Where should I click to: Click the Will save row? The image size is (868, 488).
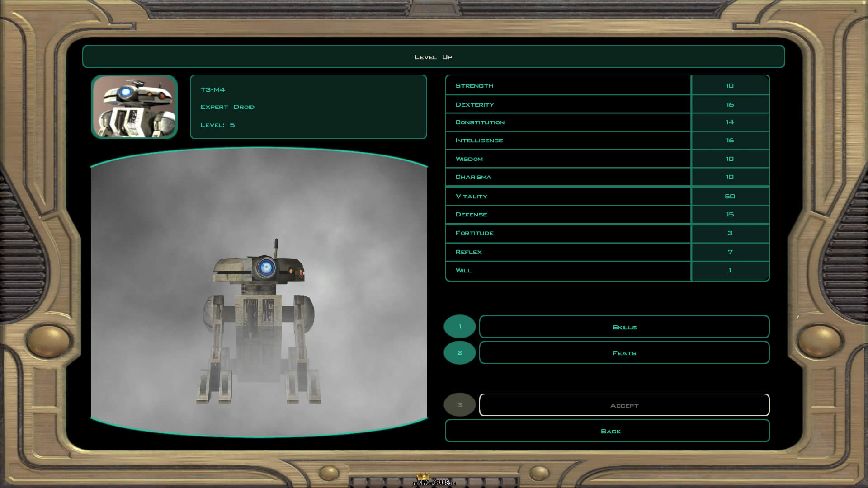pos(568,271)
